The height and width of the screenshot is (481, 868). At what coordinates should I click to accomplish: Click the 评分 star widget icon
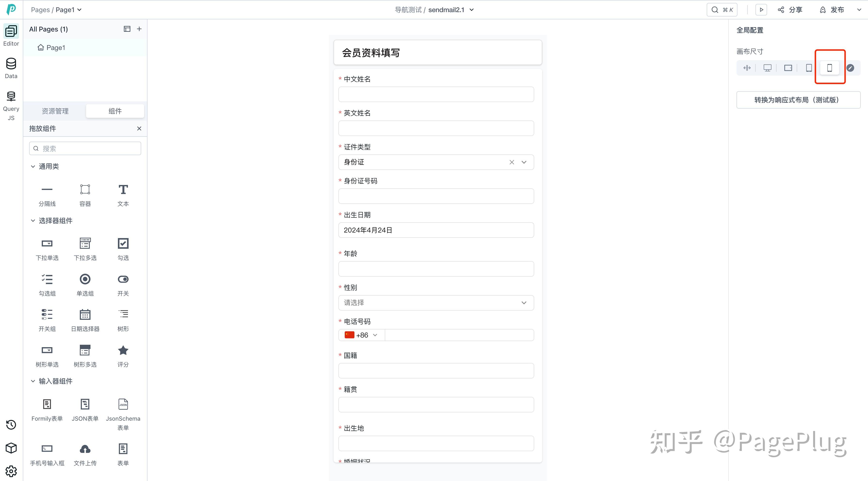123,350
